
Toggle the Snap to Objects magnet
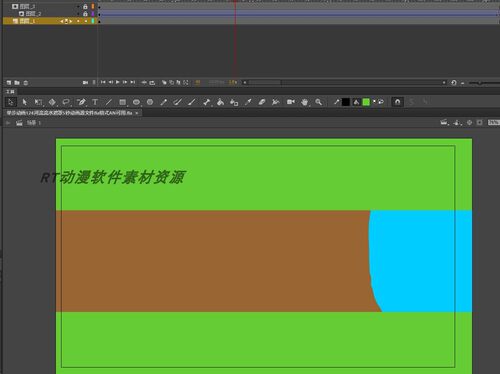(397, 102)
